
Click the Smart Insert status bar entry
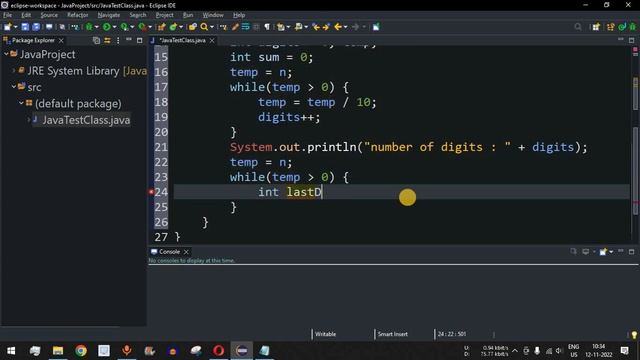tap(392, 334)
